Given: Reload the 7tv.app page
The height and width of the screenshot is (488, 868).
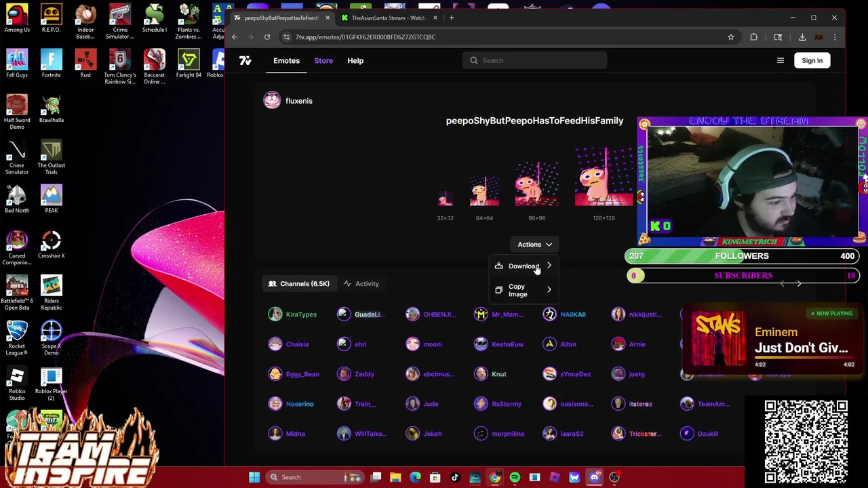Looking at the screenshot, I should (x=267, y=37).
